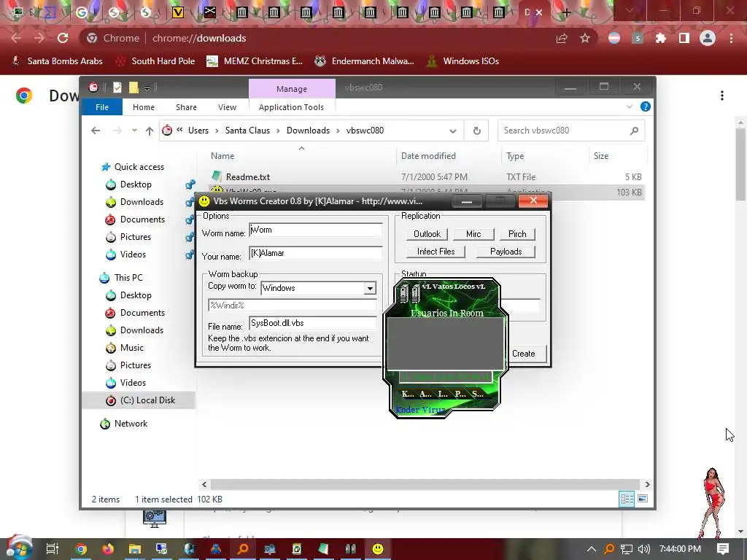The width and height of the screenshot is (747, 560).
Task: Click the volume speaker tray icon
Action: coord(644,549)
